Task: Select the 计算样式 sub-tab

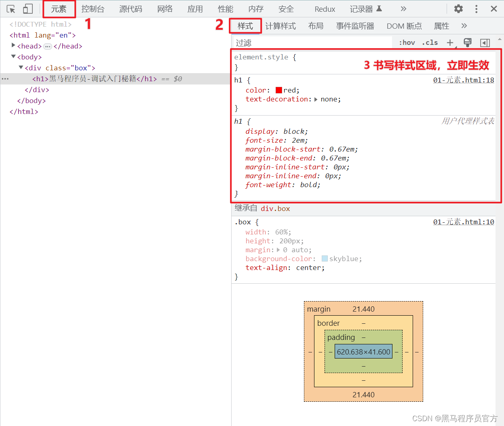Action: coord(280,26)
